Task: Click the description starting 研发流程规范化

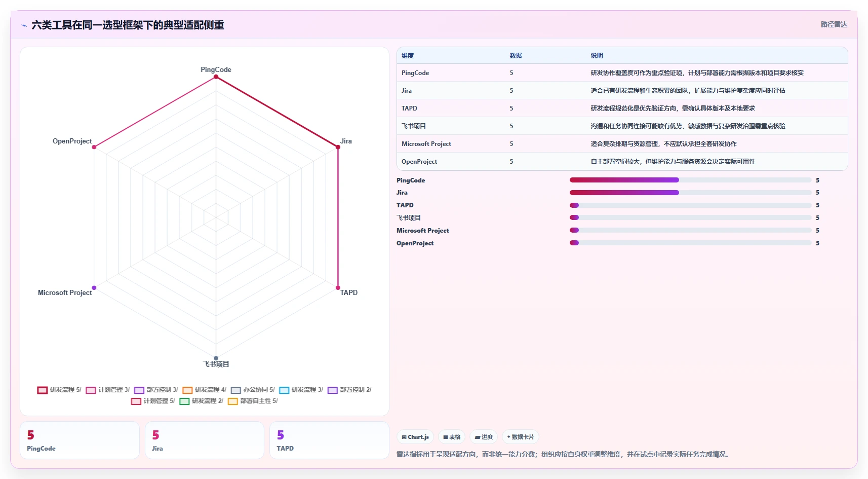Action: (x=673, y=108)
